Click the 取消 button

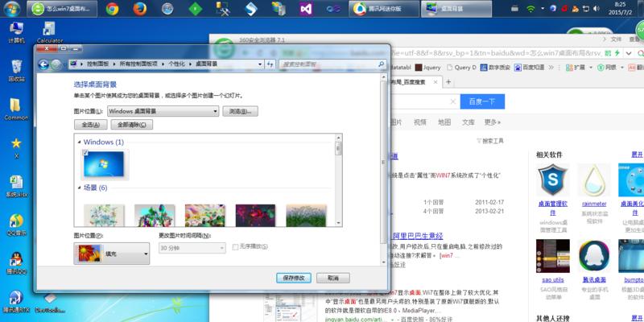point(333,278)
